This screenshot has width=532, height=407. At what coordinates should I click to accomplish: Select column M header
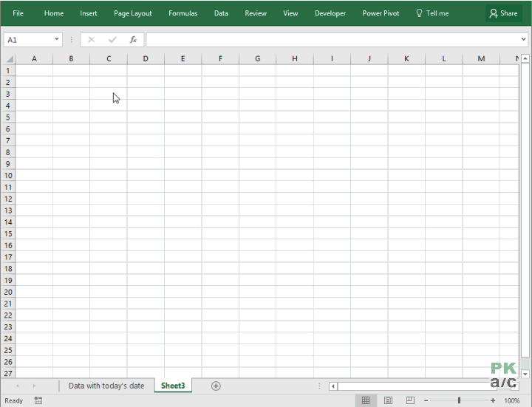click(x=481, y=58)
